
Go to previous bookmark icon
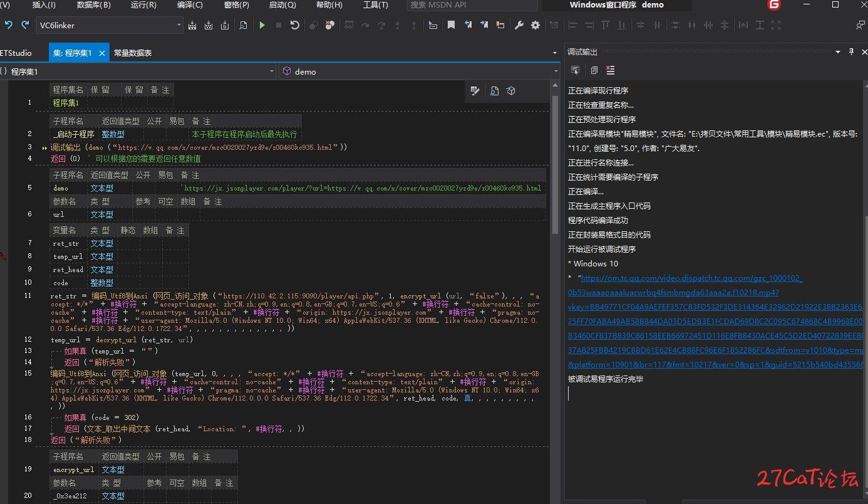pyautogui.click(x=468, y=26)
